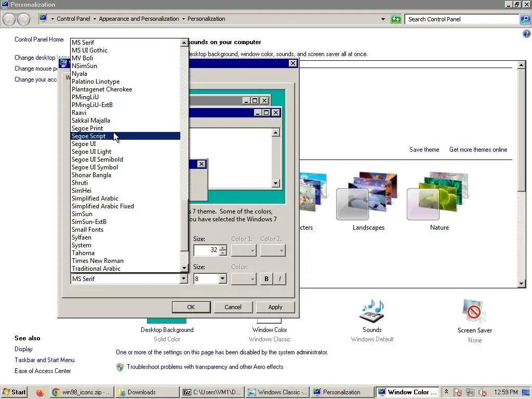
Task: Open Control Panel Home link
Action: point(39,39)
